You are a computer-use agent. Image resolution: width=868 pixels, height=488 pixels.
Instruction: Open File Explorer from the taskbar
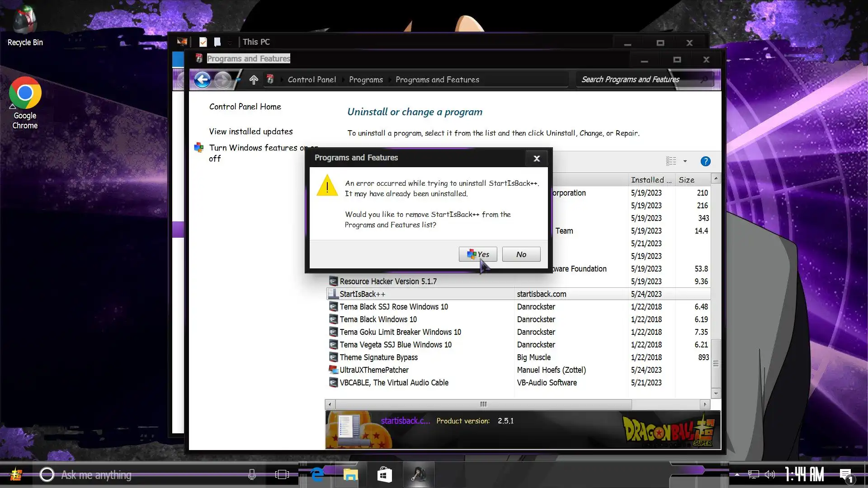pyautogui.click(x=350, y=475)
